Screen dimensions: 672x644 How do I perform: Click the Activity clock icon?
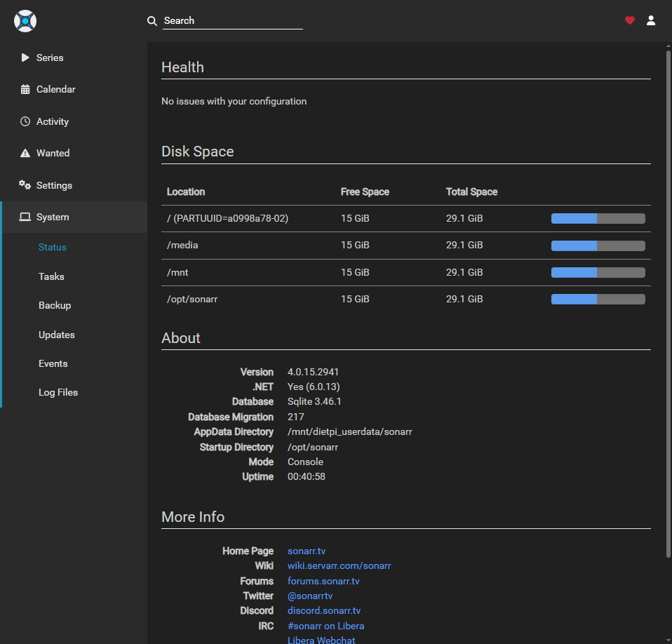(25, 122)
